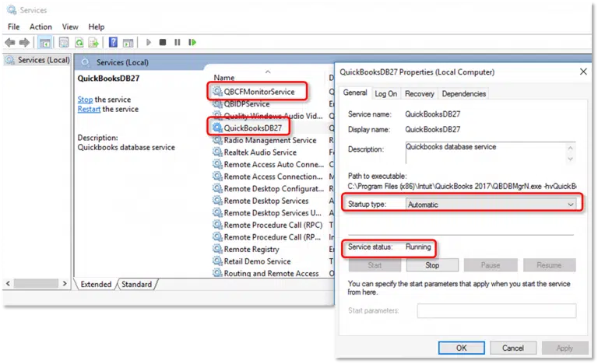This screenshot has width=598, height=364.
Task: Open the File menu
Action: point(14,26)
